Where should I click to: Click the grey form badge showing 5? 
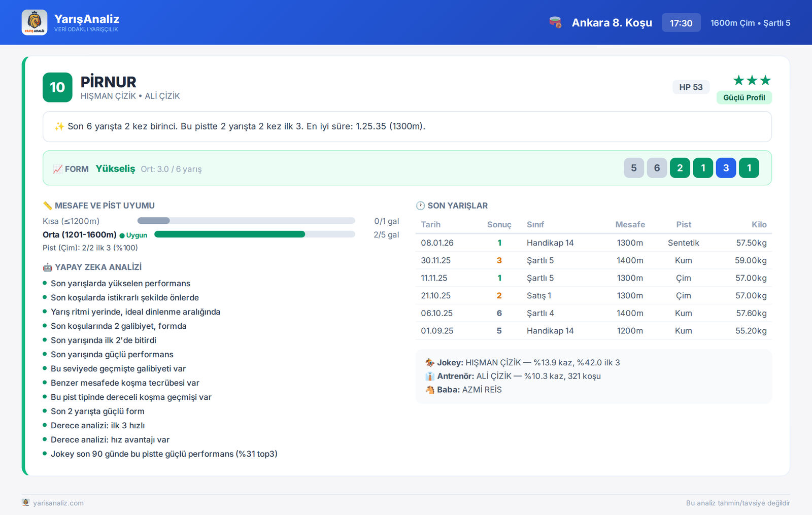tap(634, 168)
